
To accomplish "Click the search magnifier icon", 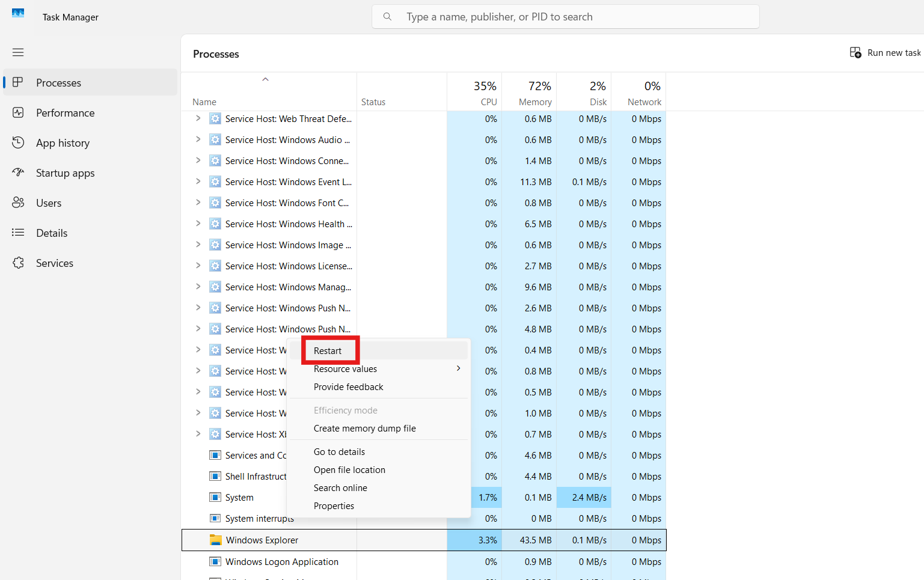I will tap(387, 16).
